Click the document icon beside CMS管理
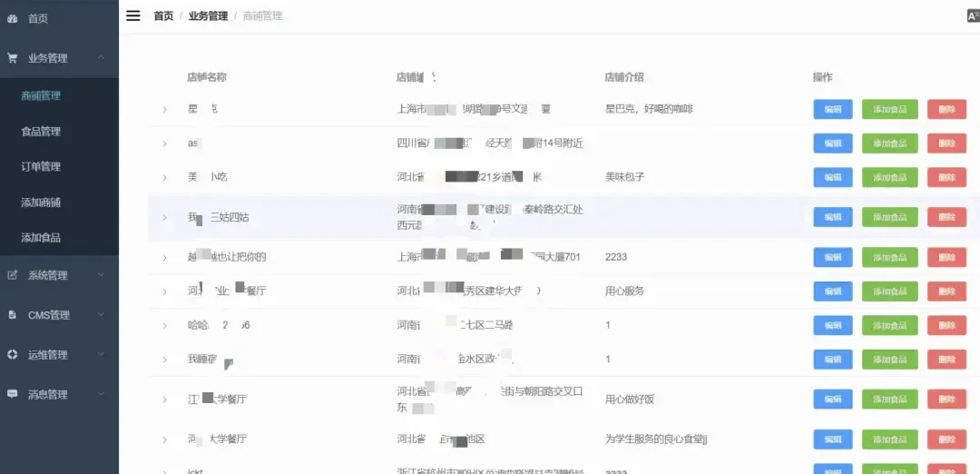The height and width of the screenshot is (474, 980). 12,315
